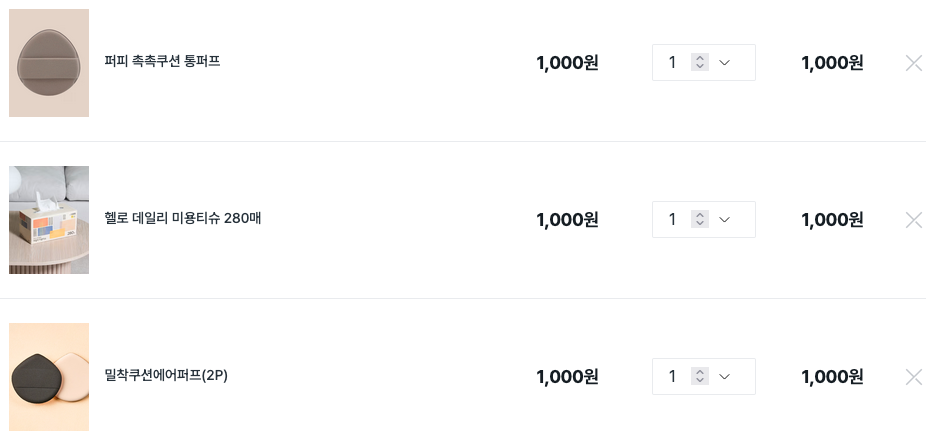Remove 밀착쿠션에어퍼프(2P) using the X icon
This screenshot has height=442, width=927.
click(x=913, y=377)
